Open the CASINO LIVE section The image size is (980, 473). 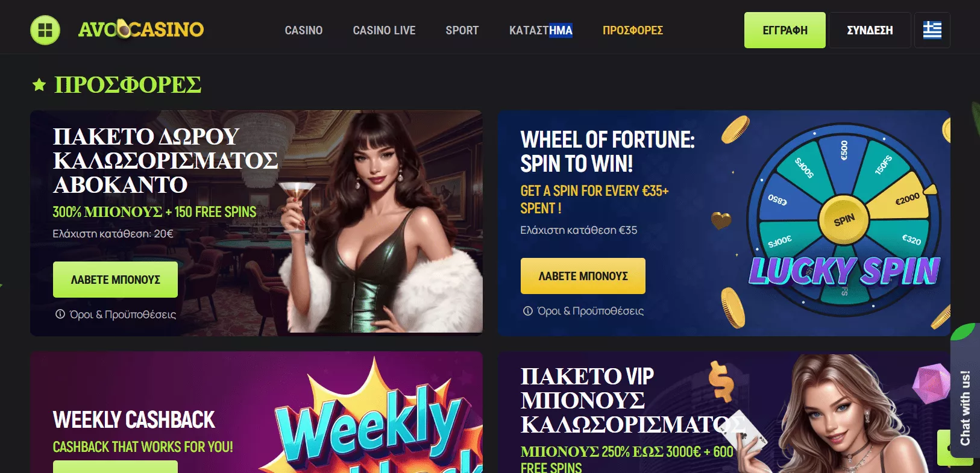(x=384, y=30)
